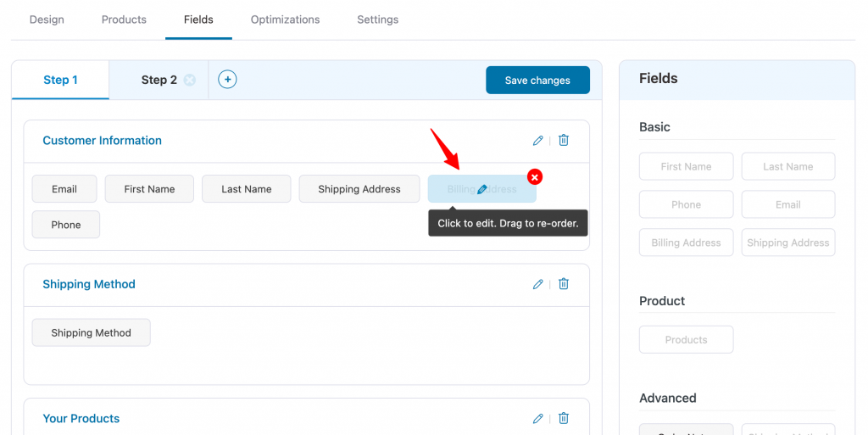
Task: Edit the Shipping Method section with pencil icon
Action: 537,284
